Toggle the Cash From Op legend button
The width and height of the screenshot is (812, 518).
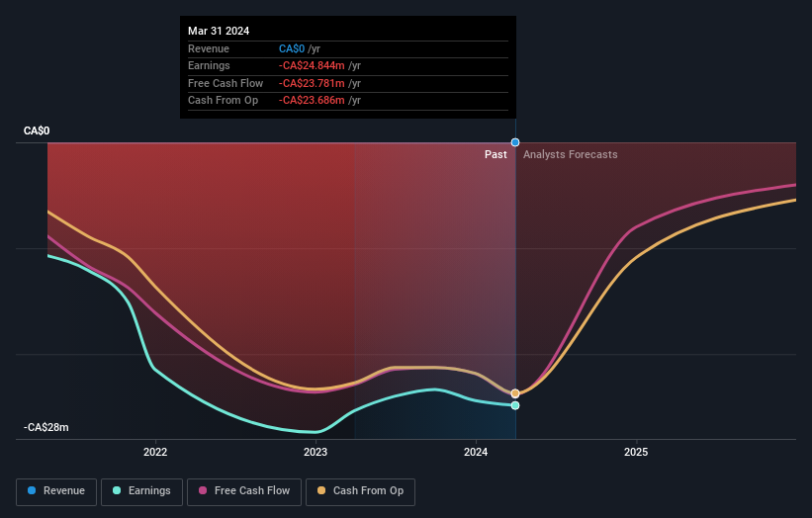pyautogui.click(x=360, y=491)
